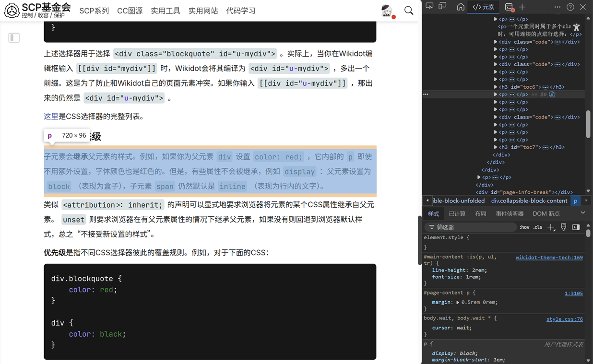593x364 pixels.
Task: Open the wikidot-theme-tech:169 source link
Action: 549,258
